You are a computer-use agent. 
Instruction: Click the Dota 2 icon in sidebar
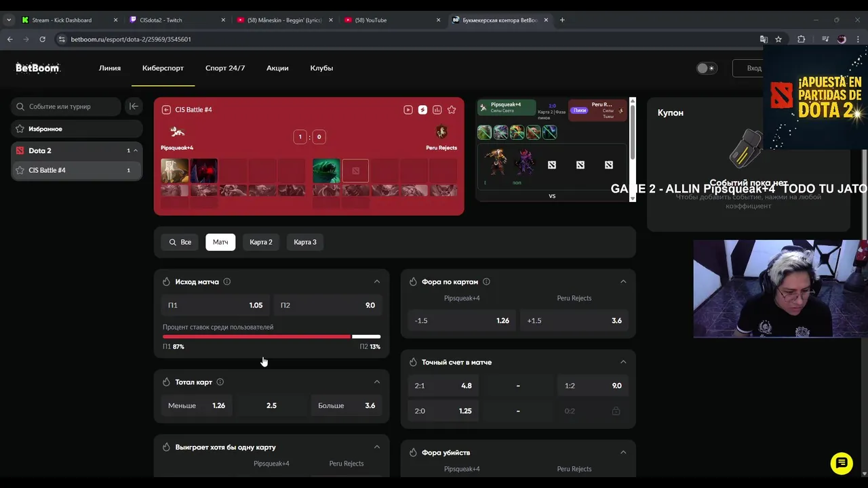pos(20,150)
